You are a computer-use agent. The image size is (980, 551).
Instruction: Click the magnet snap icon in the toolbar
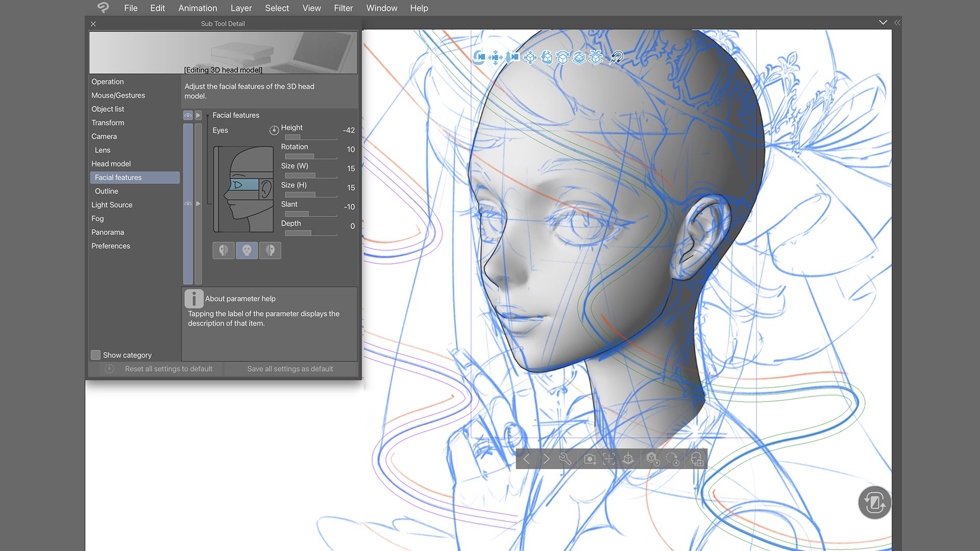616,58
